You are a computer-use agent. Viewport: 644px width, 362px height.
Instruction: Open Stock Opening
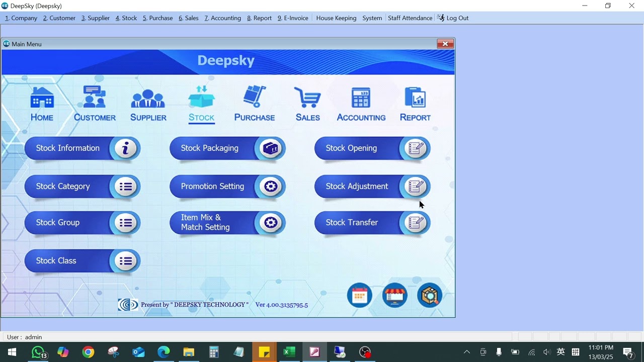coord(372,148)
